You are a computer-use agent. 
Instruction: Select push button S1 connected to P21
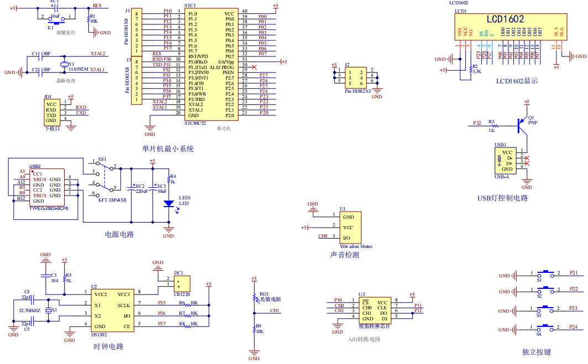point(546,275)
